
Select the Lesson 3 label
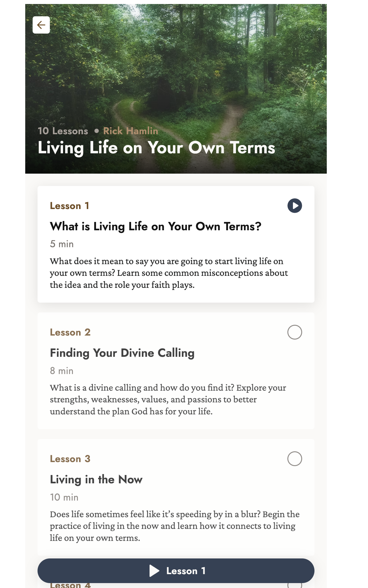click(x=70, y=459)
